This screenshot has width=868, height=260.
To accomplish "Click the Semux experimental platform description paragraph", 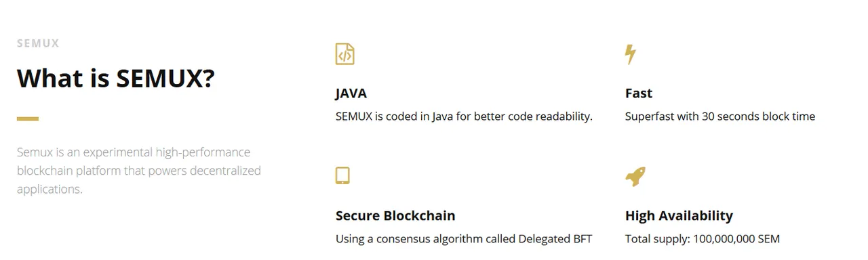I will [139, 171].
